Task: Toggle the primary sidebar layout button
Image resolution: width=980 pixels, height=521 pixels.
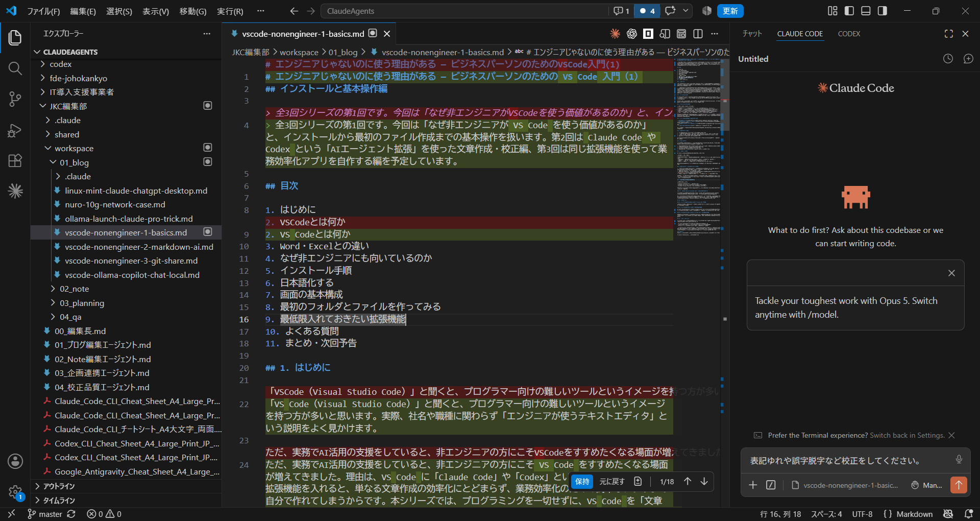Action: pos(849,11)
